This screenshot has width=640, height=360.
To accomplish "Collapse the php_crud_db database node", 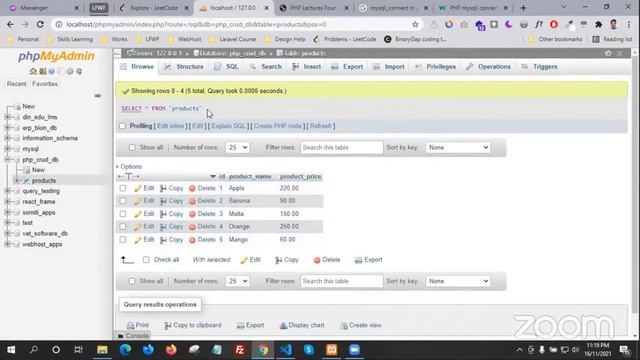I will (7, 160).
